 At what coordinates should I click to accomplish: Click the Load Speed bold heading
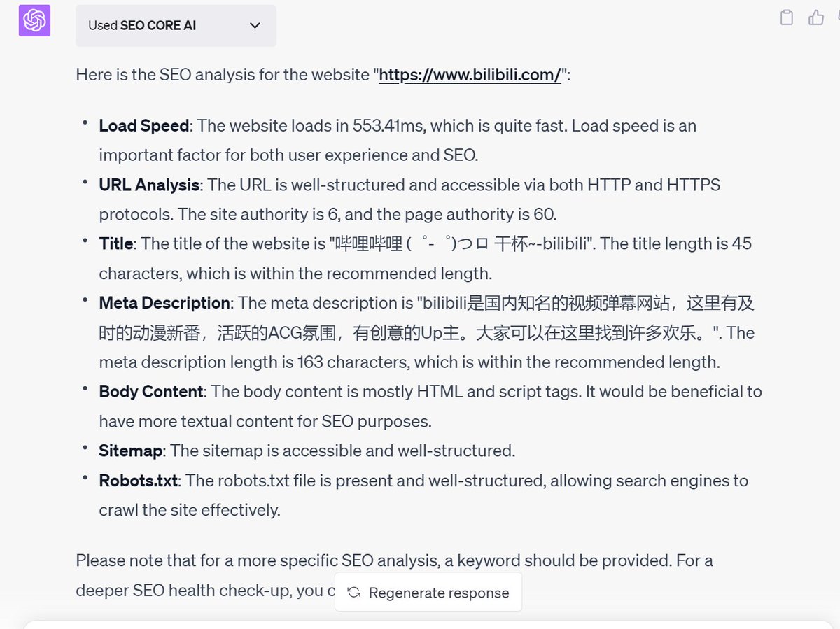click(x=144, y=126)
